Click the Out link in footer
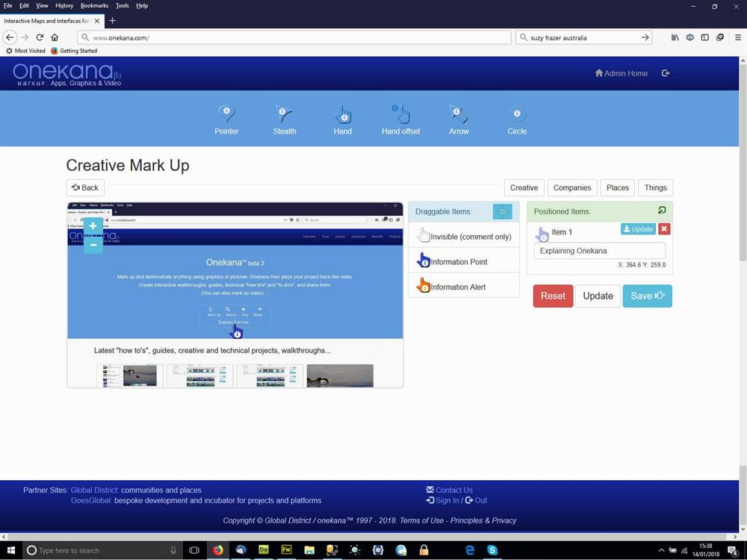The image size is (747, 560). [476, 500]
